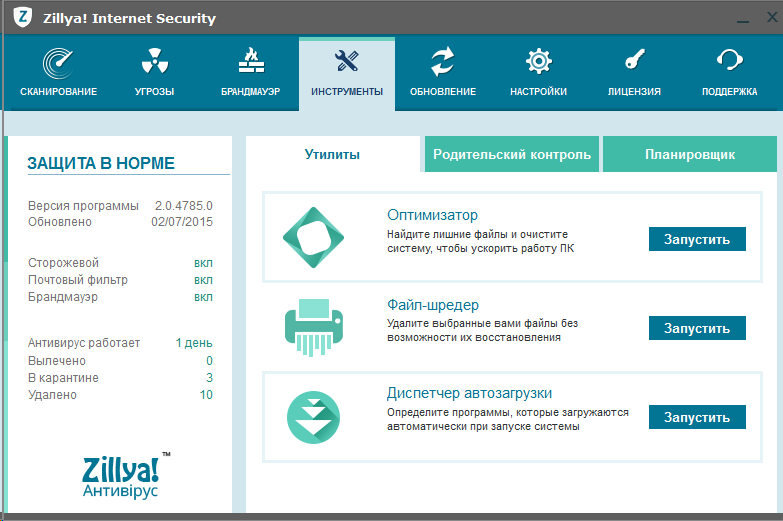
Task: Click the В карантине count 3
Action: (x=209, y=378)
